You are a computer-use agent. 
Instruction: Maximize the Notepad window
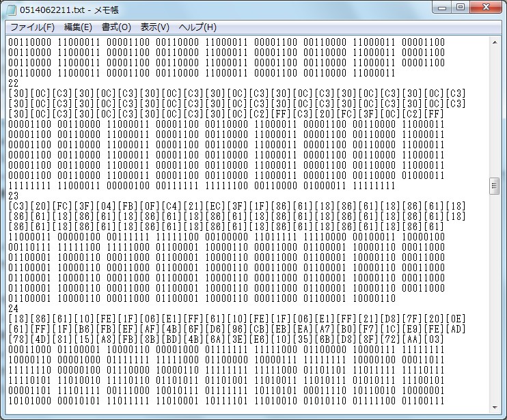point(461,8)
